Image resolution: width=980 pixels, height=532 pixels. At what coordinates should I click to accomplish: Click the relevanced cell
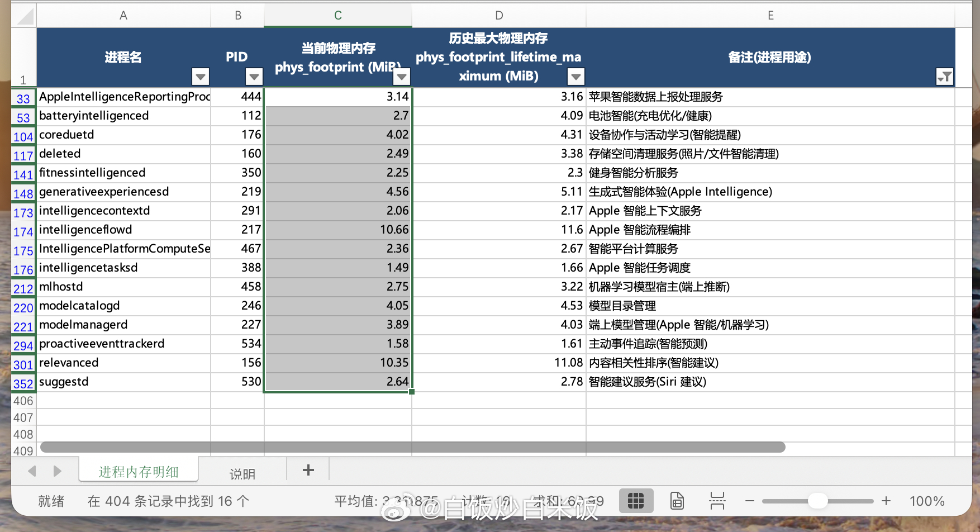[x=123, y=363]
